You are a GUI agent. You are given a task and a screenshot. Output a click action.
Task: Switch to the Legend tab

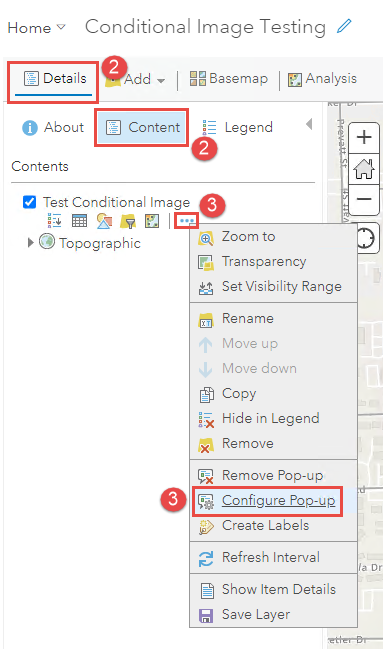237,127
